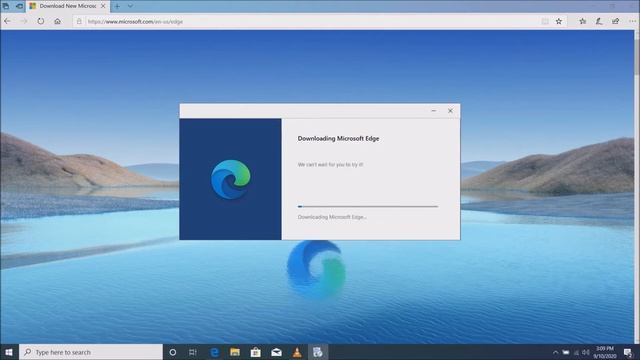The width and height of the screenshot is (640, 360).
Task: Open the Settings and more menu
Action: (632, 21)
